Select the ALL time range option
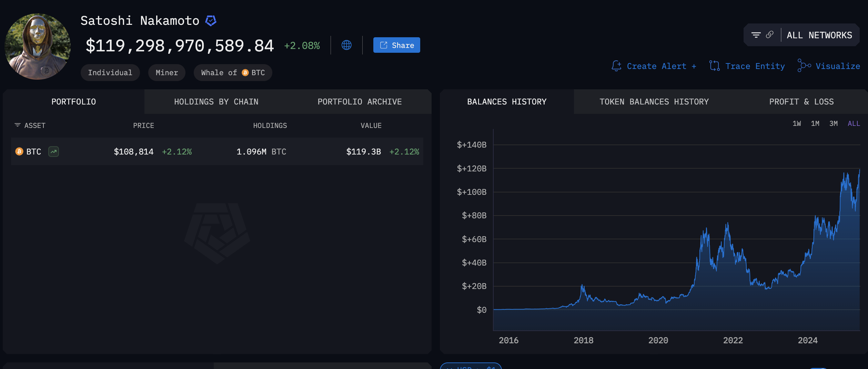This screenshot has width=868, height=369. click(854, 123)
